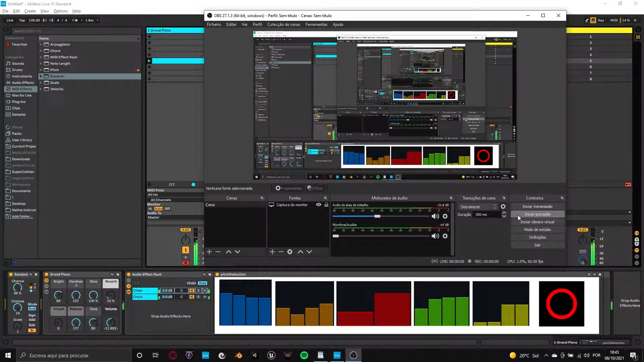
Task: Expand the Arpeggiator folder
Action: (41, 45)
